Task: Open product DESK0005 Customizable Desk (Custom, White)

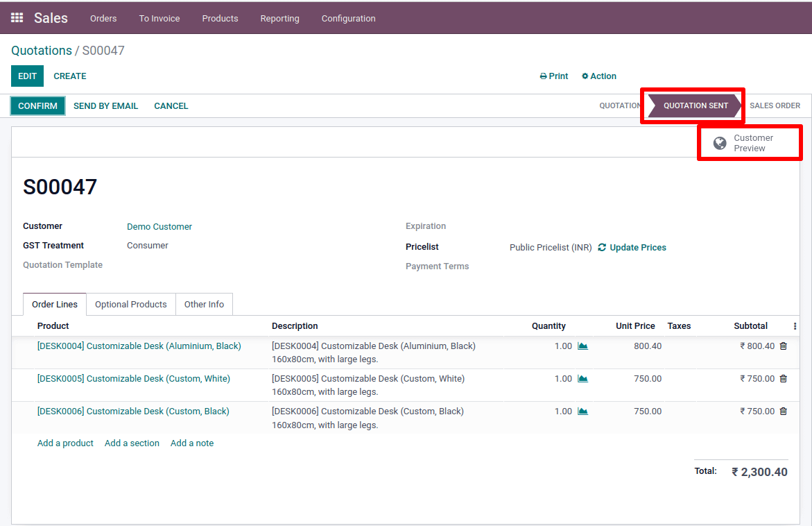Action: click(x=134, y=379)
